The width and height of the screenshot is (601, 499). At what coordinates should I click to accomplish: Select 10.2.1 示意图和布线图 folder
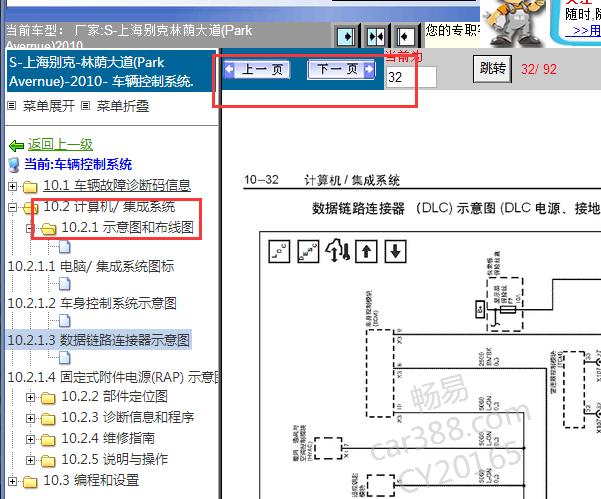[127, 227]
